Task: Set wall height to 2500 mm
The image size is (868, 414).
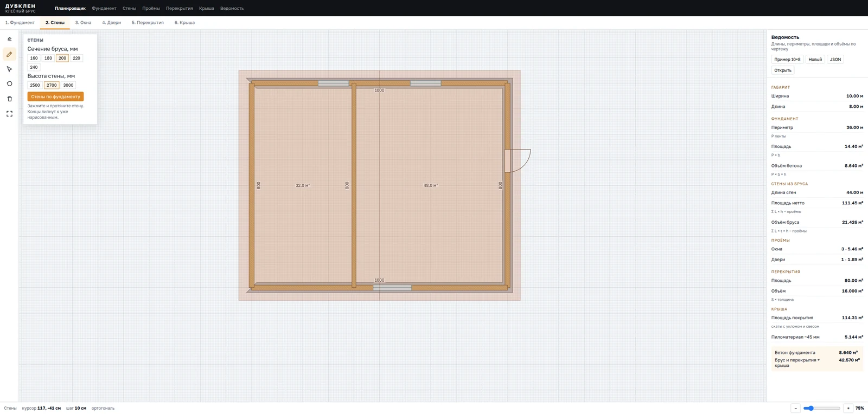Action: (35, 85)
